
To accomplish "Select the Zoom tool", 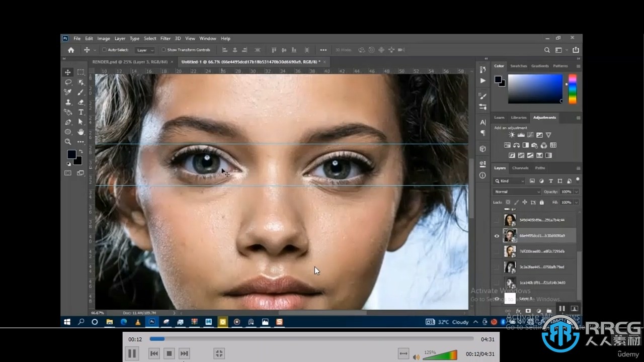I will point(68,142).
